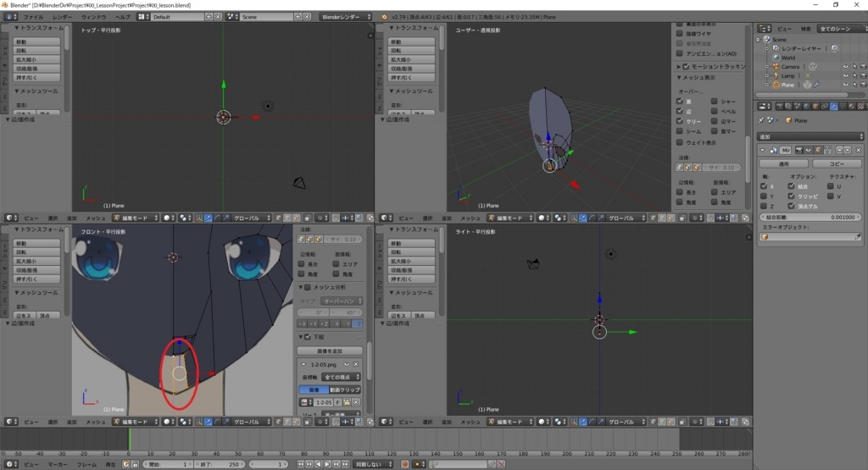868x470 pixels.
Task: Select 動画クリップ source button
Action: coord(345,390)
